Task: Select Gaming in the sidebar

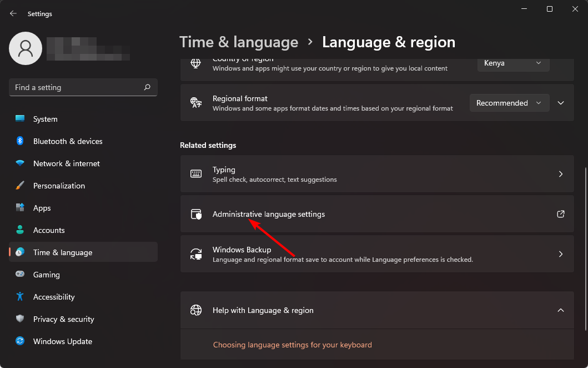Action: click(x=46, y=275)
